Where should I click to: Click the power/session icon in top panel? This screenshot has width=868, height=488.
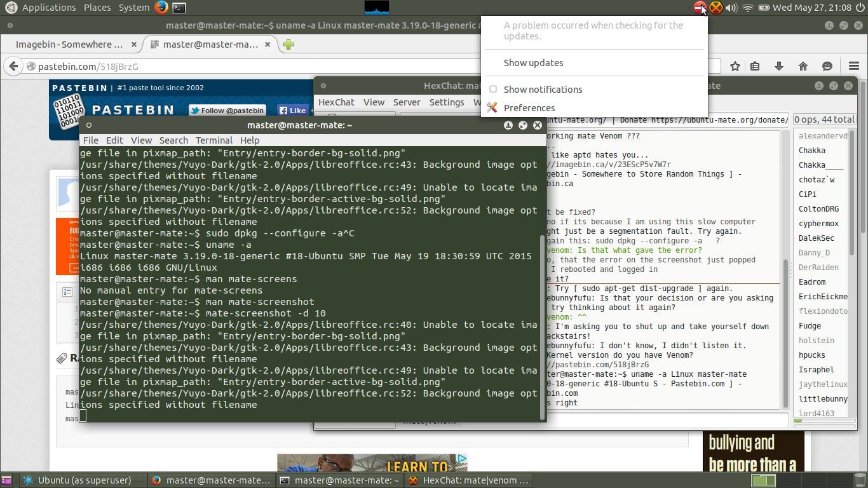coord(860,8)
